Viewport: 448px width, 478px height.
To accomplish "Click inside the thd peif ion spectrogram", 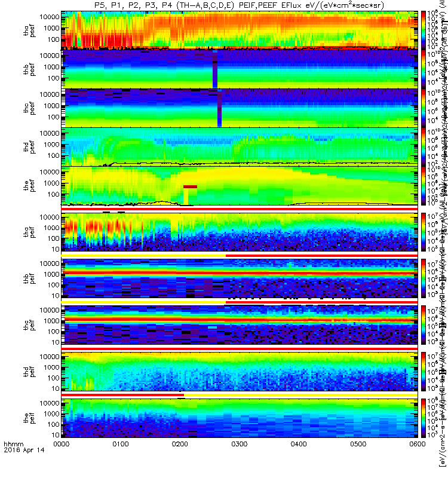I will click(x=240, y=372).
